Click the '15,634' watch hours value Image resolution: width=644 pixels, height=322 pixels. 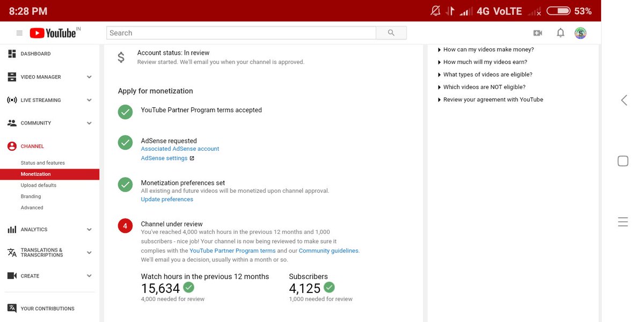[160, 288]
